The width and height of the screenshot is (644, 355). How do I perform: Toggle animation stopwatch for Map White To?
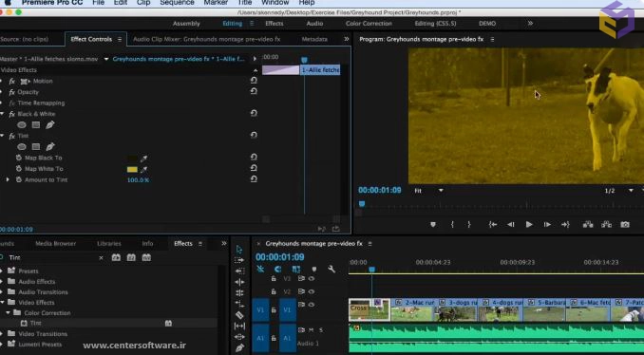click(18, 169)
